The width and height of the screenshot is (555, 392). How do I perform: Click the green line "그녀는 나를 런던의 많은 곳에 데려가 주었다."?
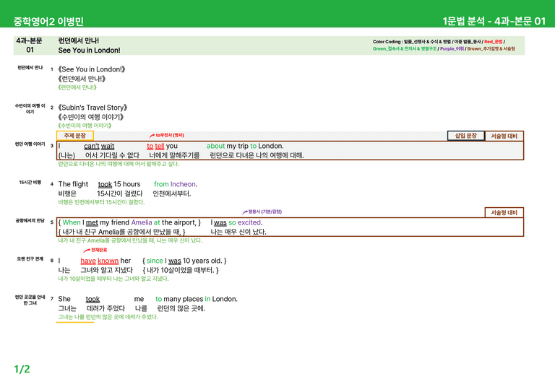point(108,317)
